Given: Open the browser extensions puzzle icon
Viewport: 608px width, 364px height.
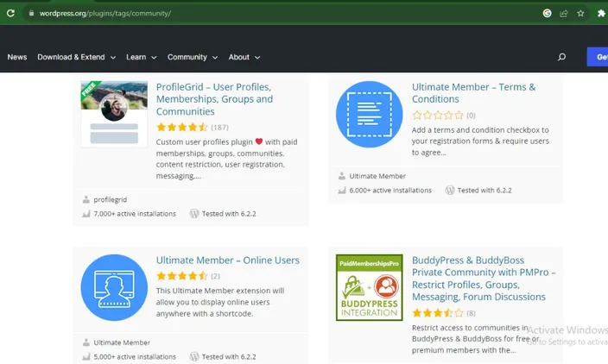Looking at the screenshot, I should coord(601,14).
